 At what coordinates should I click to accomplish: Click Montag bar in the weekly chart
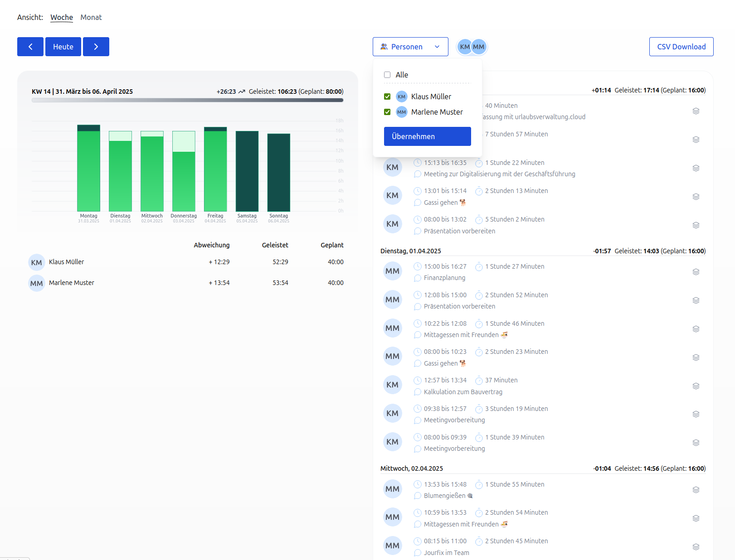click(88, 168)
